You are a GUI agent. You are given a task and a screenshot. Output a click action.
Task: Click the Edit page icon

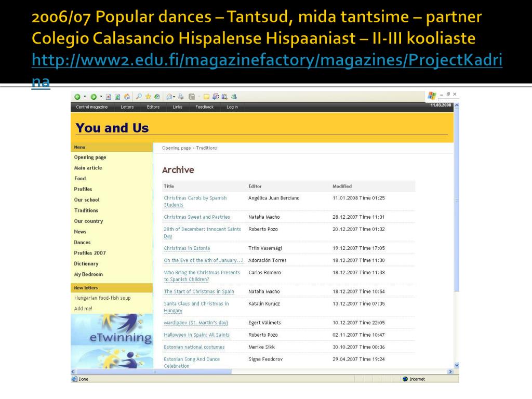click(x=192, y=97)
